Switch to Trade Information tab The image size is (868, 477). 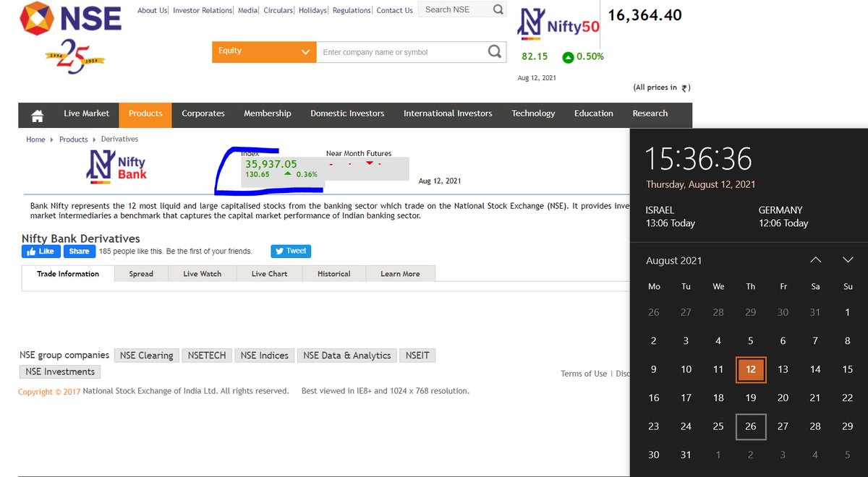point(68,274)
